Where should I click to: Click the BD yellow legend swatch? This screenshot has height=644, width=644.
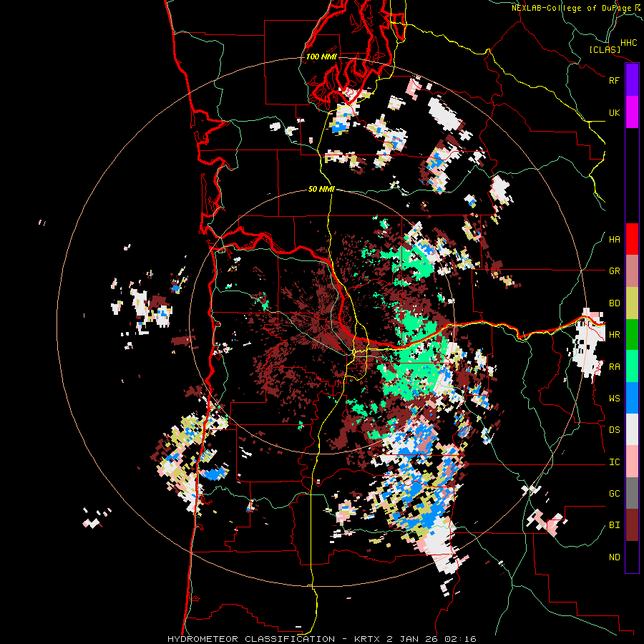(x=632, y=303)
